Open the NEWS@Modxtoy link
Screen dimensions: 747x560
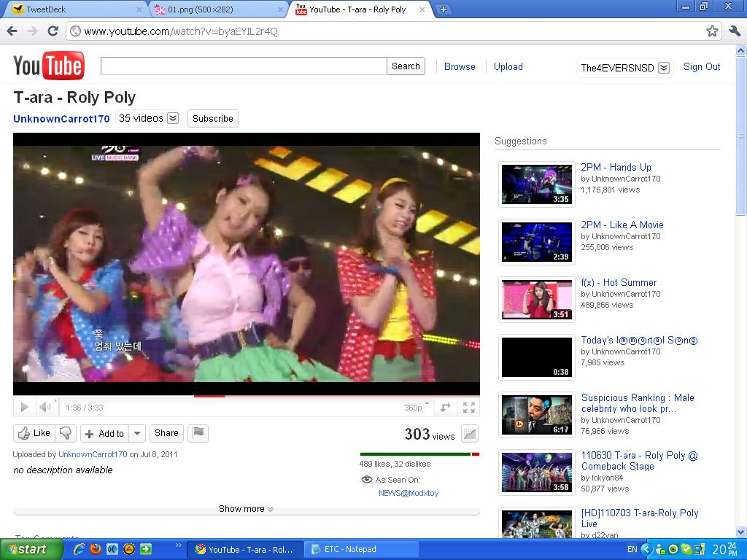coord(409,493)
